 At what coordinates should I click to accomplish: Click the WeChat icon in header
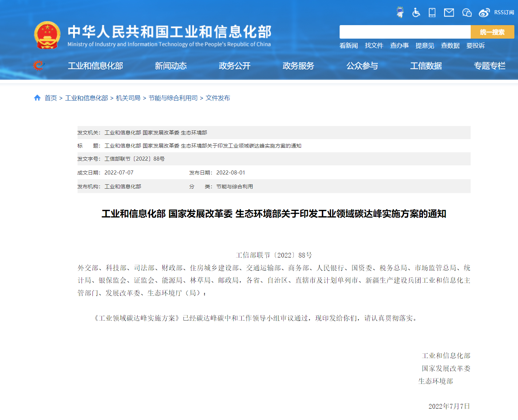point(467,13)
